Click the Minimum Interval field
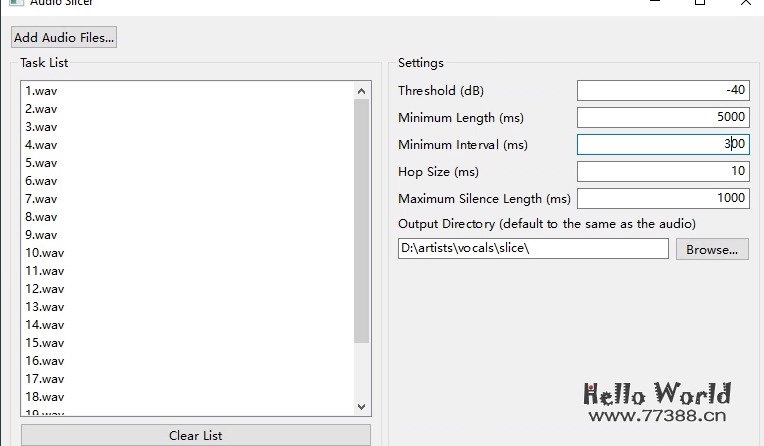This screenshot has height=446, width=764. [662, 145]
